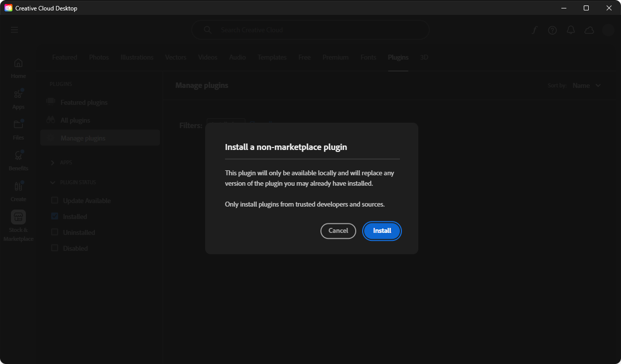Open the notifications bell icon

pyautogui.click(x=571, y=30)
